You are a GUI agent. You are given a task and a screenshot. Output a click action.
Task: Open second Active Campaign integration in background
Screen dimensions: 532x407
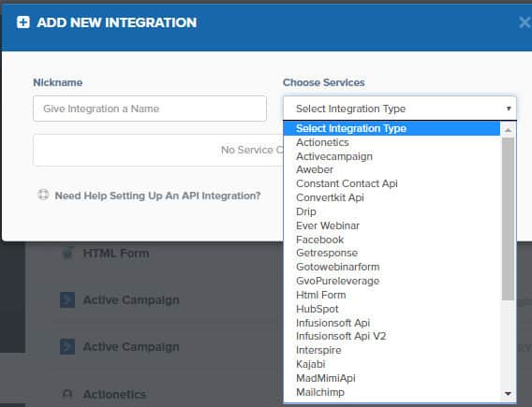point(131,347)
